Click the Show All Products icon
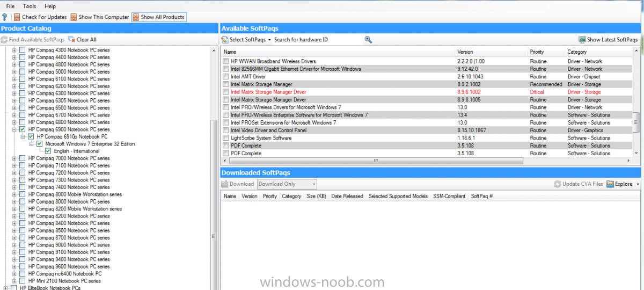This screenshot has height=290, width=644. click(x=136, y=17)
